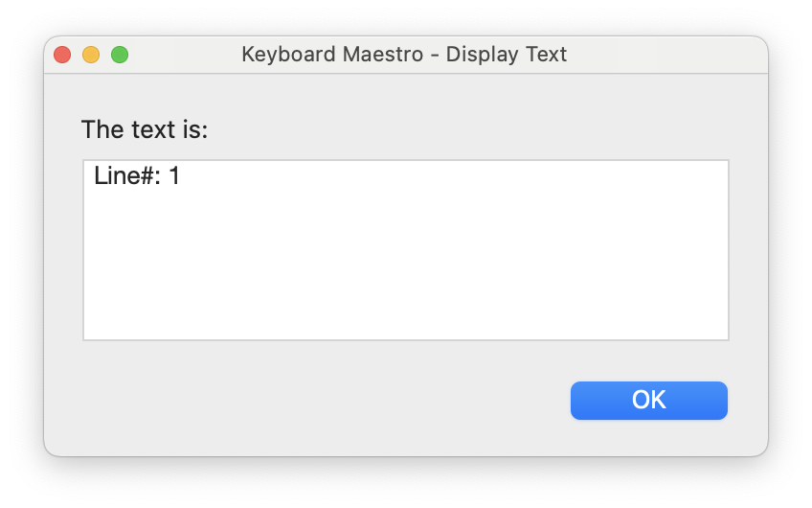Click the Keyboard Maestro window title text
The height and width of the screenshot is (508, 812).
point(404,55)
